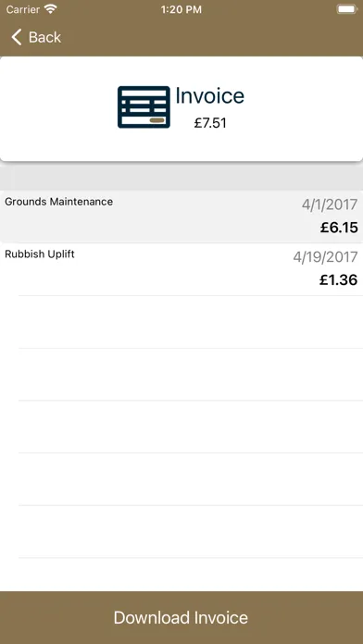Open the Grounds Maintenance line item
Image resolution: width=363 pixels, height=644 pixels.
click(x=181, y=217)
